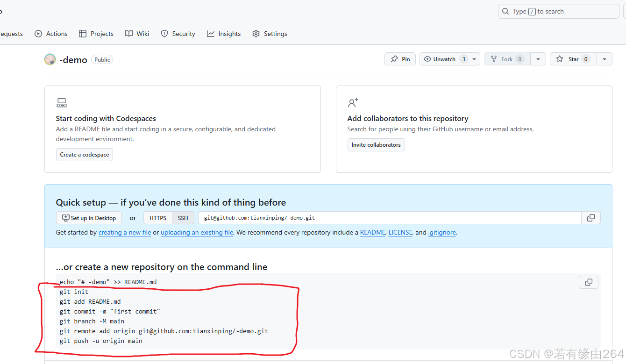Open the Projects tab
Image resolution: width=626 pixels, height=364 pixels.
[x=96, y=34]
